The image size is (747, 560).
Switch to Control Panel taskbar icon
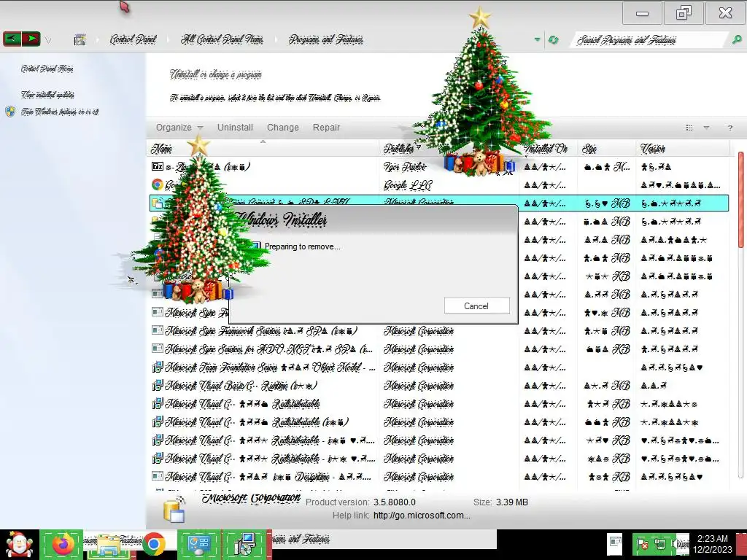[199, 544]
